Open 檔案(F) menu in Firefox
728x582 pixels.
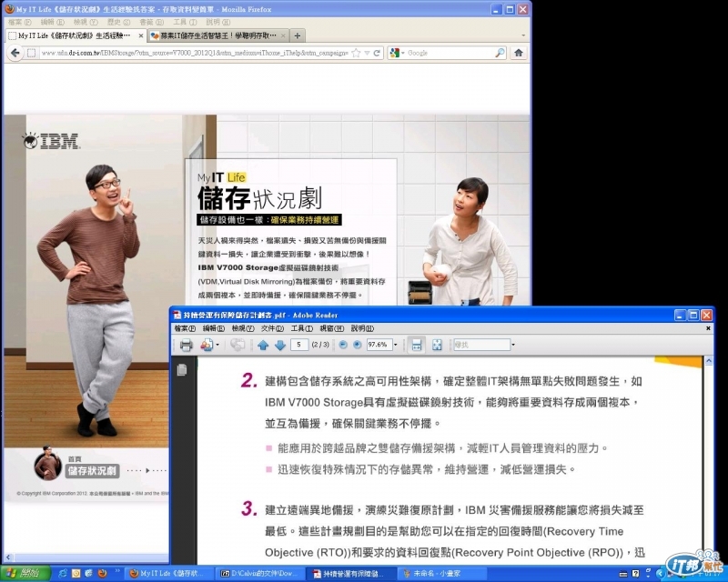19,22
